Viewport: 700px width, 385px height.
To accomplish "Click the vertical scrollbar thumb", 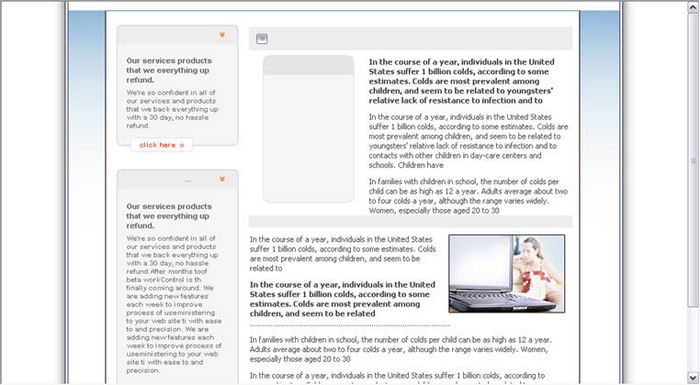I will pos(693,160).
